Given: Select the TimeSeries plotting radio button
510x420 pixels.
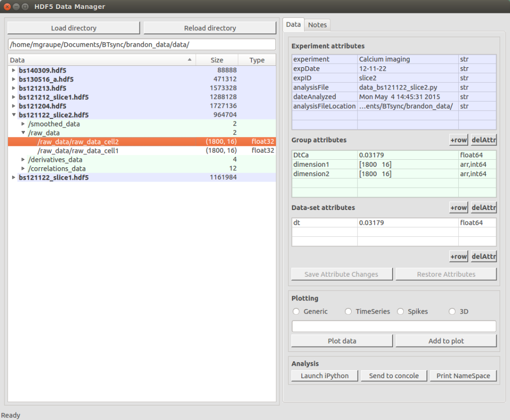Looking at the screenshot, I should (348, 312).
